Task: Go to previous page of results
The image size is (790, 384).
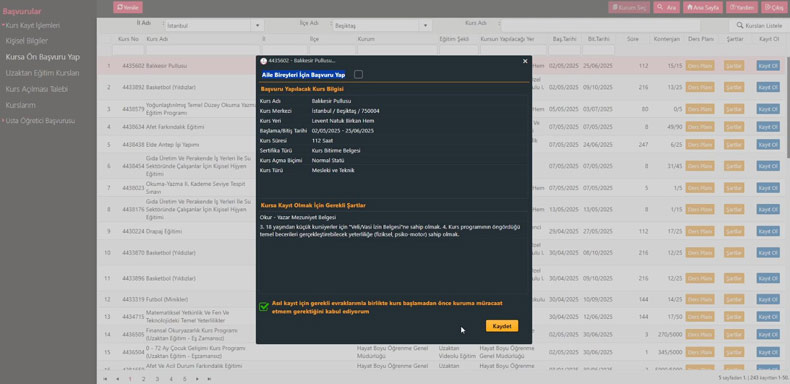Action: coord(117,378)
